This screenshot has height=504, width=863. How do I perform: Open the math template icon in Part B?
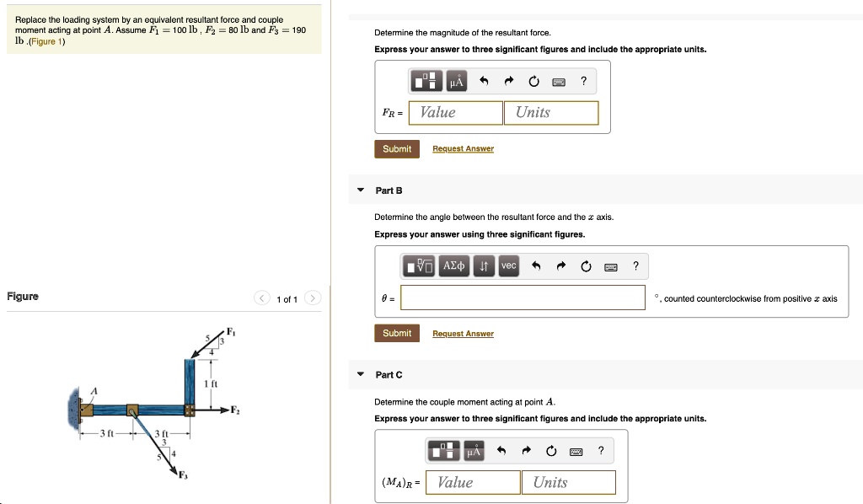point(420,265)
